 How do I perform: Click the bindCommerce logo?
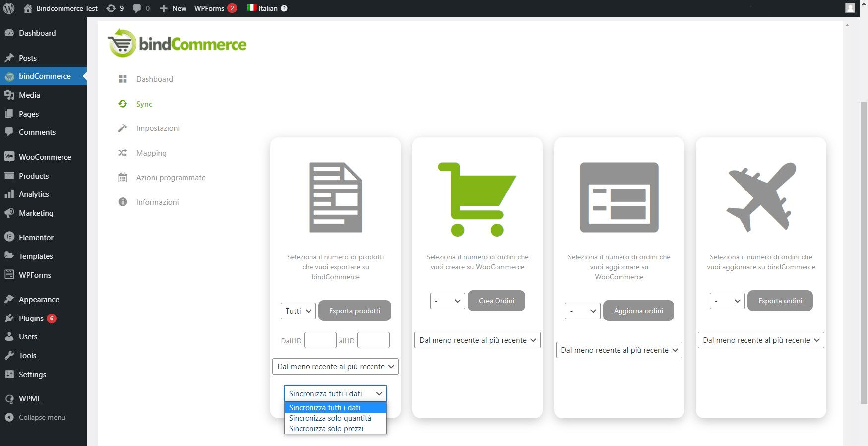177,44
